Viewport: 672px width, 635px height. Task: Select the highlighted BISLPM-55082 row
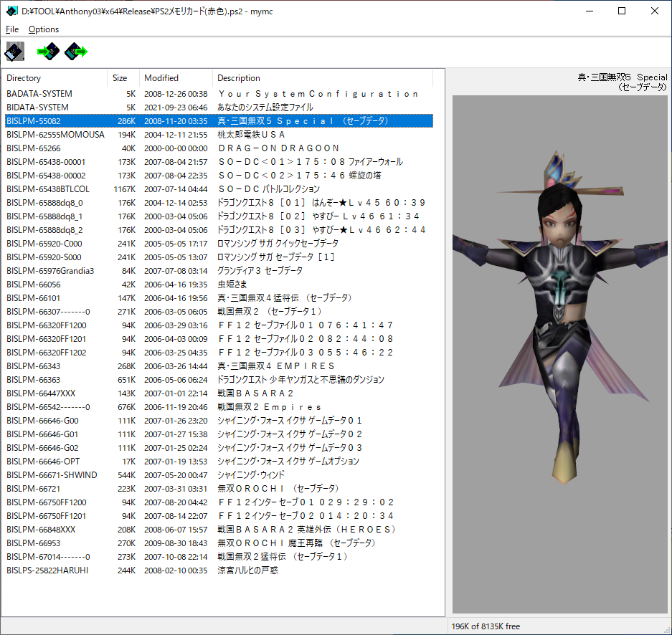[219, 120]
